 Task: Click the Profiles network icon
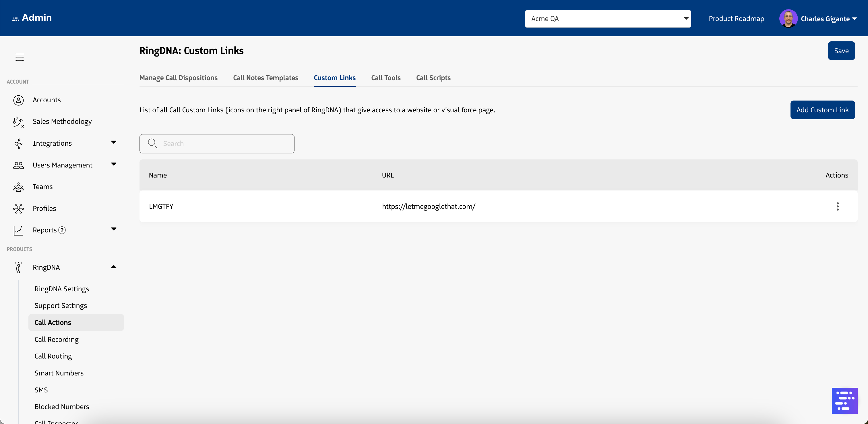point(18,209)
